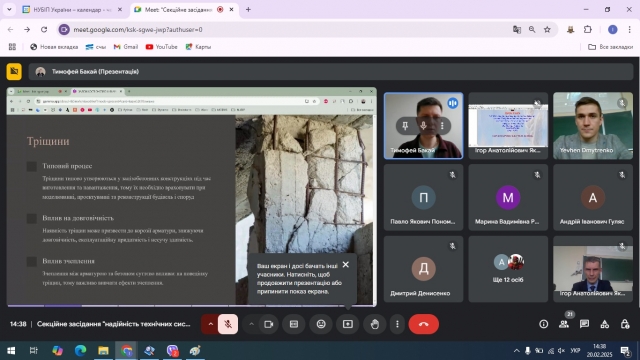Open File Explorer from taskbar

point(103,351)
